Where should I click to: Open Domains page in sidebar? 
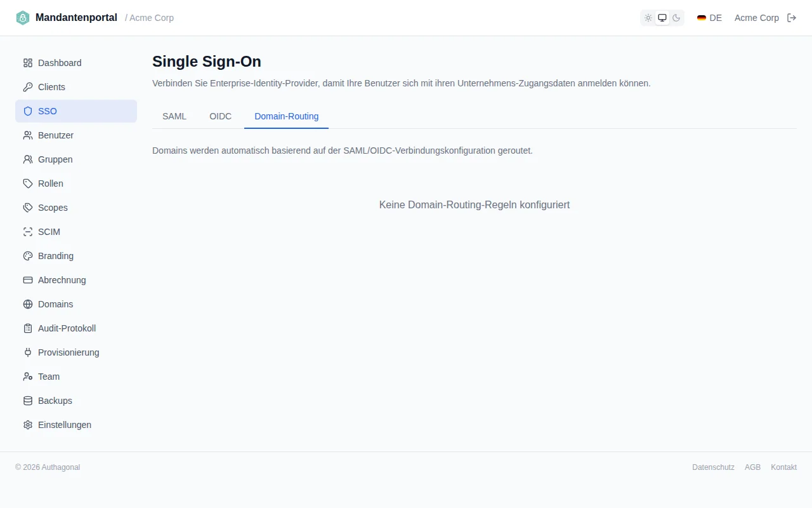tap(76, 304)
